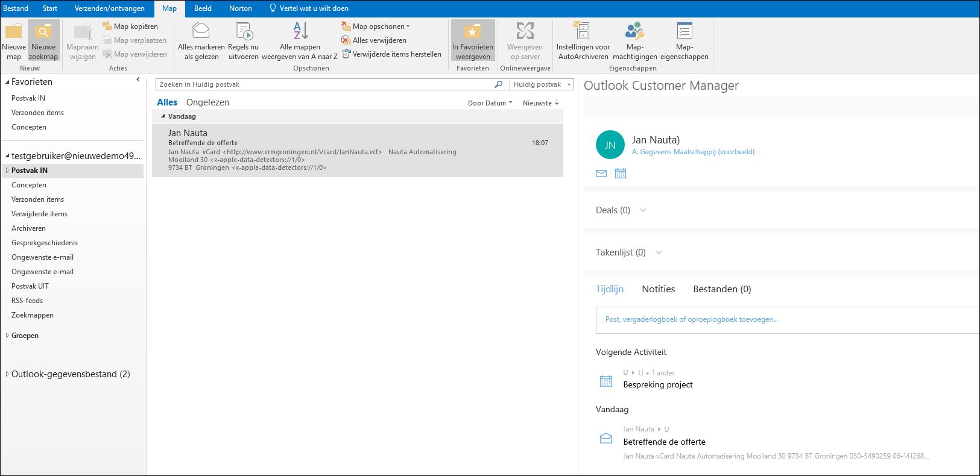
Task: Open A. Gegevens Maatschappij (voorbeeld) link
Action: (x=693, y=152)
